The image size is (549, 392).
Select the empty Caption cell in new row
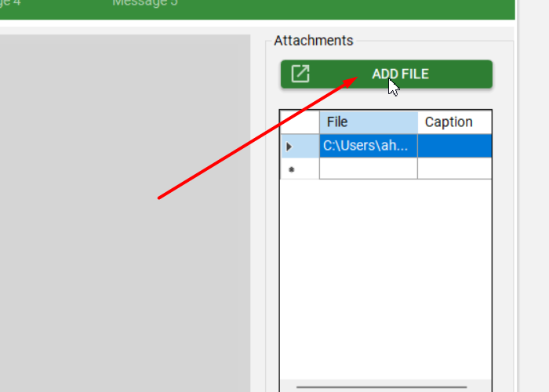pyautogui.click(x=454, y=169)
